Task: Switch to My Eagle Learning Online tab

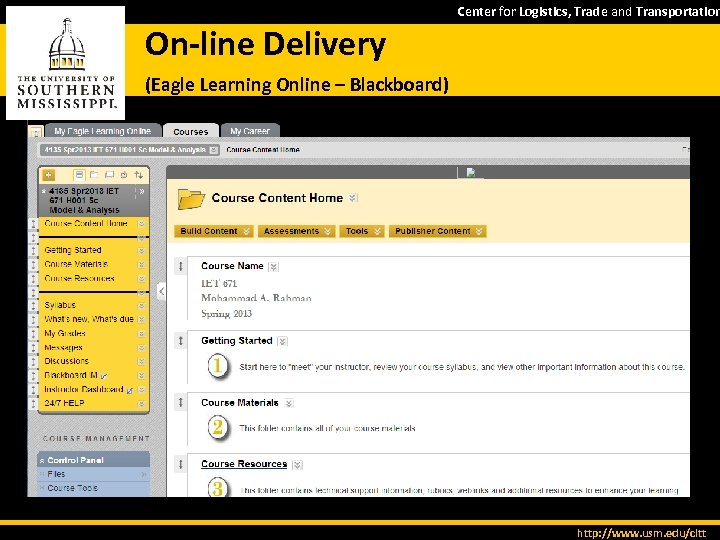Action: [103, 131]
